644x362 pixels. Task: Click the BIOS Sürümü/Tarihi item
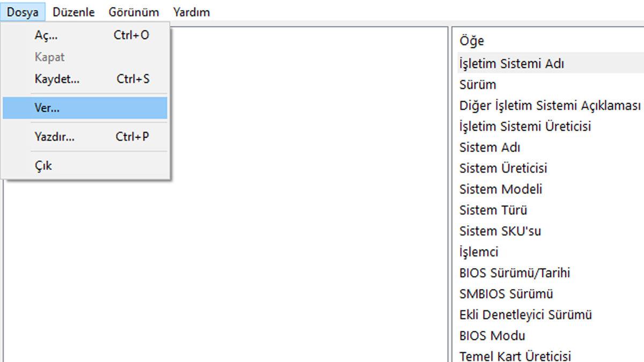click(515, 273)
